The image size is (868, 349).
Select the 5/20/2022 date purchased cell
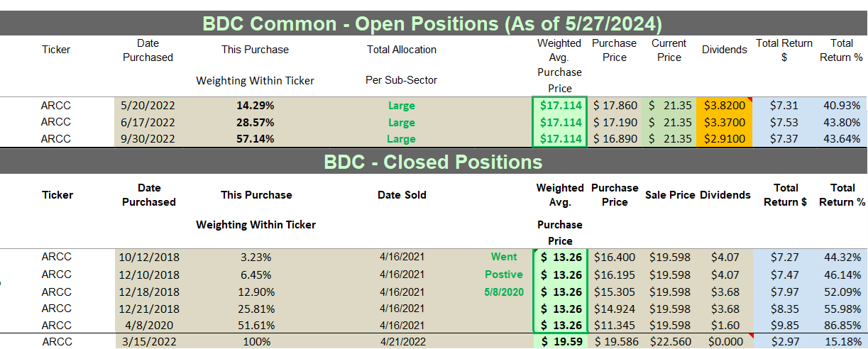tap(148, 106)
